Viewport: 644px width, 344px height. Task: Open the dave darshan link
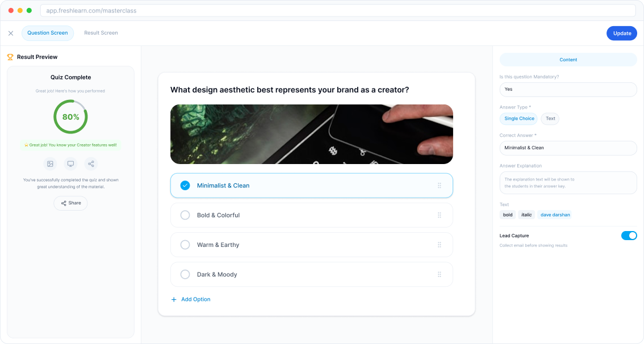[x=555, y=215]
